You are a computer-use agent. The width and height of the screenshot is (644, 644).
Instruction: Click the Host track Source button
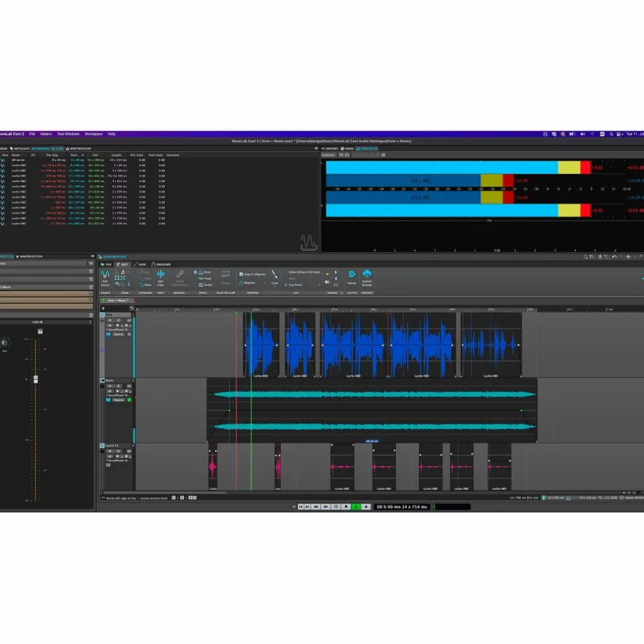[x=118, y=334]
